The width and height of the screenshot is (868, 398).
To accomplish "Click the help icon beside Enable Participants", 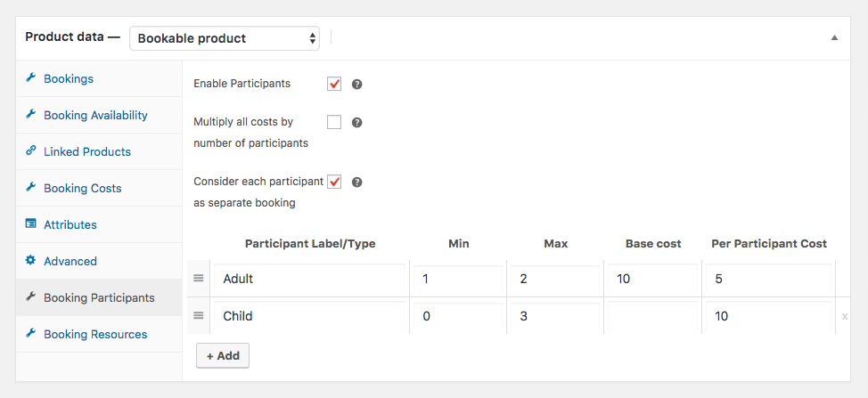I will coord(357,85).
